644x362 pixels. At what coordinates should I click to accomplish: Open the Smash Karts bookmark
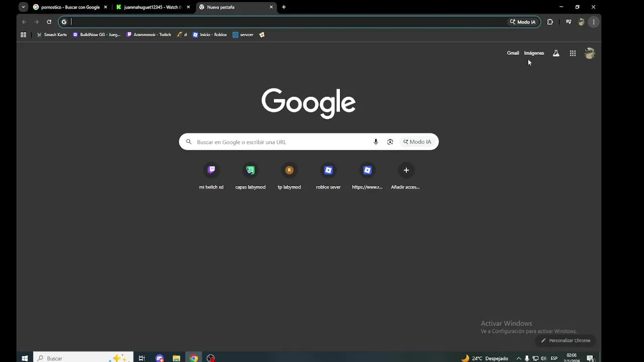click(x=52, y=35)
